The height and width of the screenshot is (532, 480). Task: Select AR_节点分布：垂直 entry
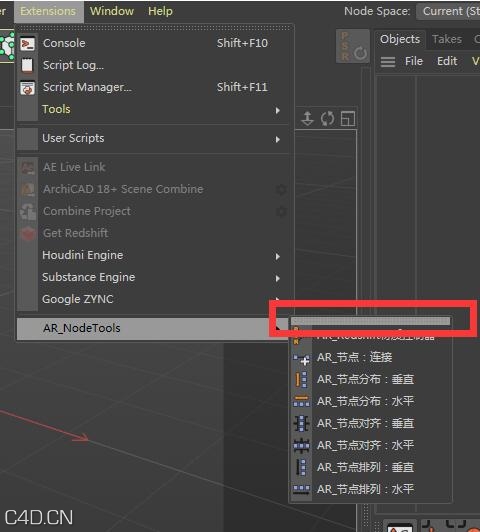tap(371, 379)
